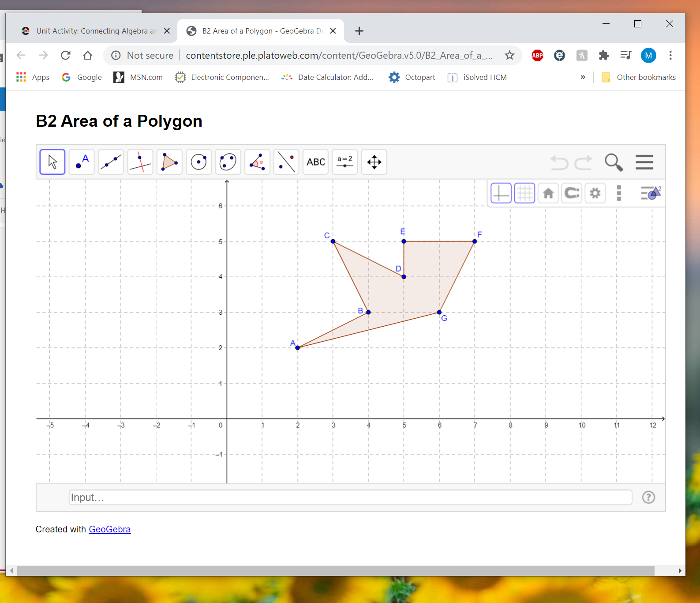This screenshot has width=700, height=603.
Task: Click polygon vertex point E
Action: 404,241
